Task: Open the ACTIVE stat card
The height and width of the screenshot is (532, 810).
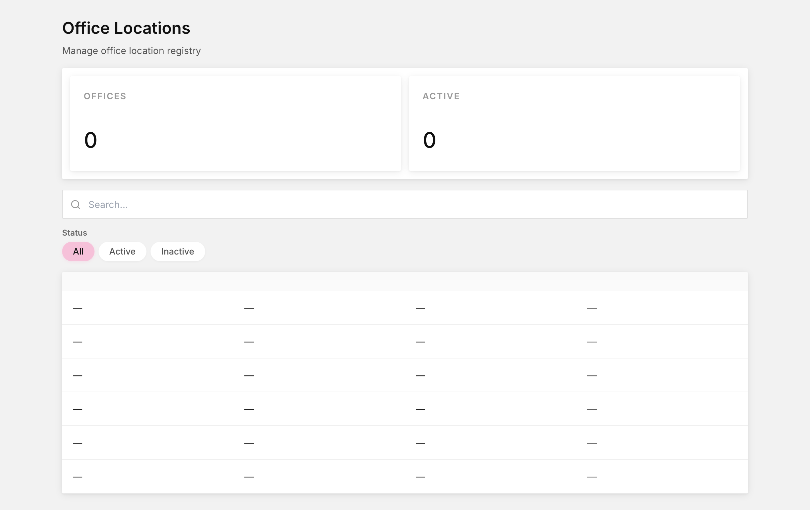Action: 574,124
